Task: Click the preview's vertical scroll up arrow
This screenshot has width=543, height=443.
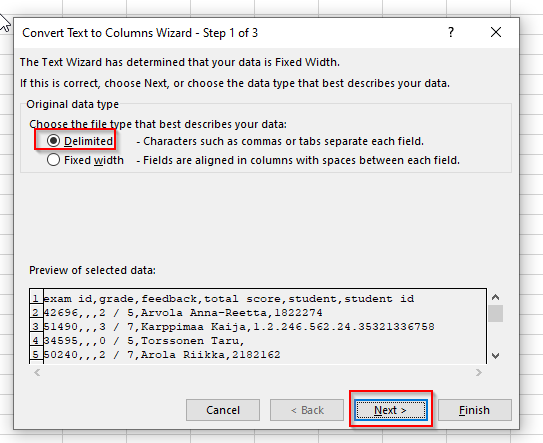Action: point(496,297)
